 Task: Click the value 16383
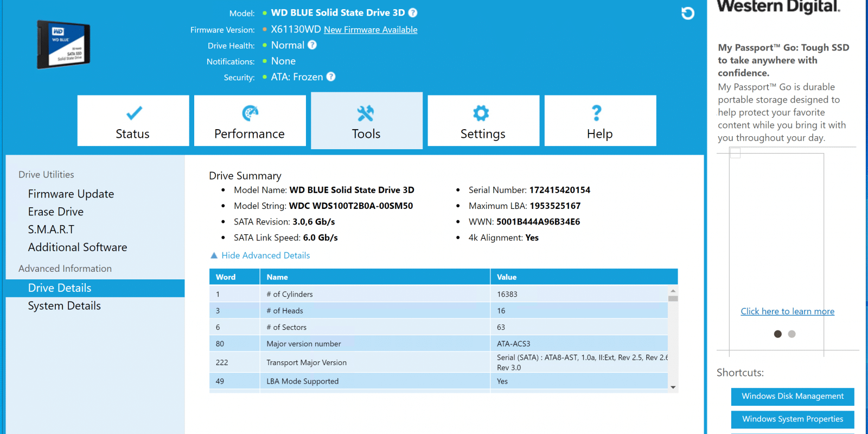click(x=507, y=294)
